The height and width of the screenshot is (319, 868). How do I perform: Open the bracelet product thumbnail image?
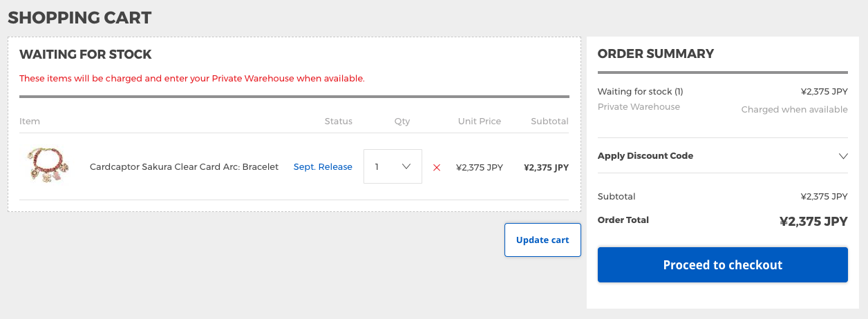point(47,165)
